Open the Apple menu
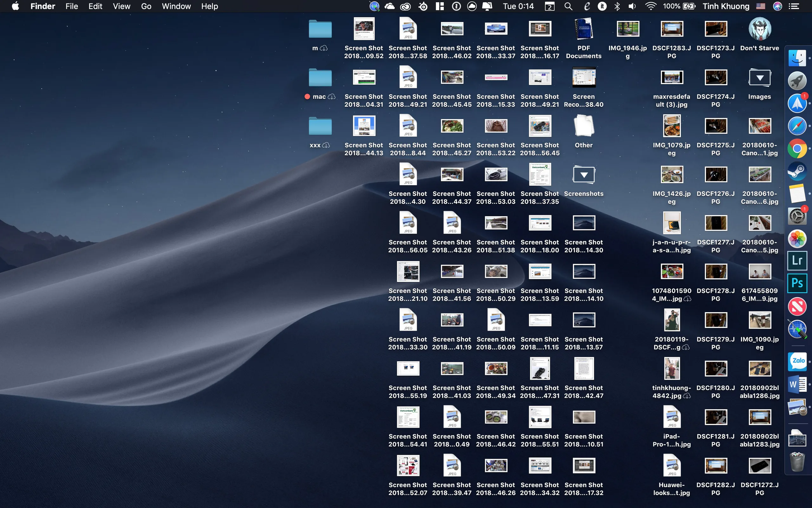This screenshot has width=812, height=508. pos(16,6)
